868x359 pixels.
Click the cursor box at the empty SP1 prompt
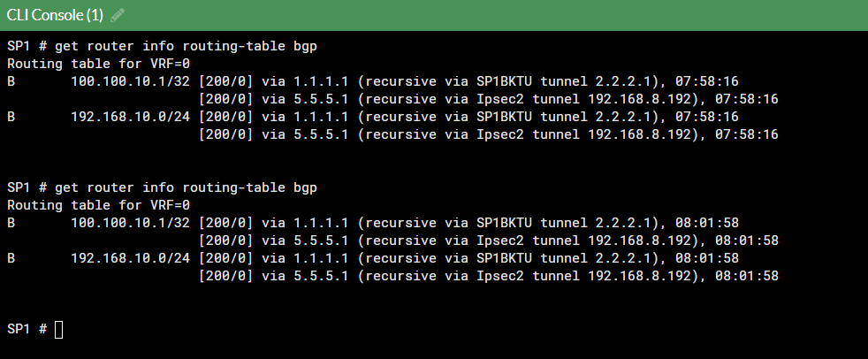coord(59,330)
